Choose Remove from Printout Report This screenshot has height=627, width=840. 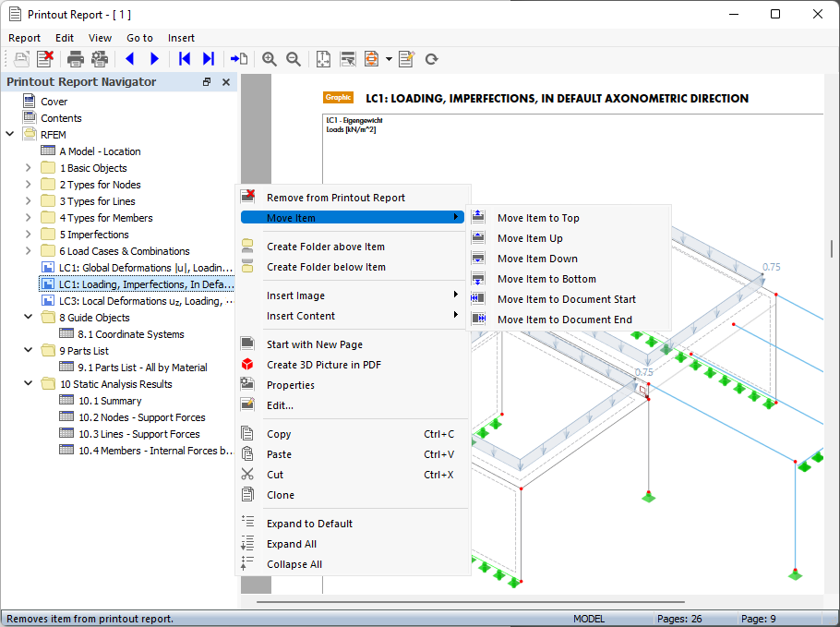click(x=352, y=198)
